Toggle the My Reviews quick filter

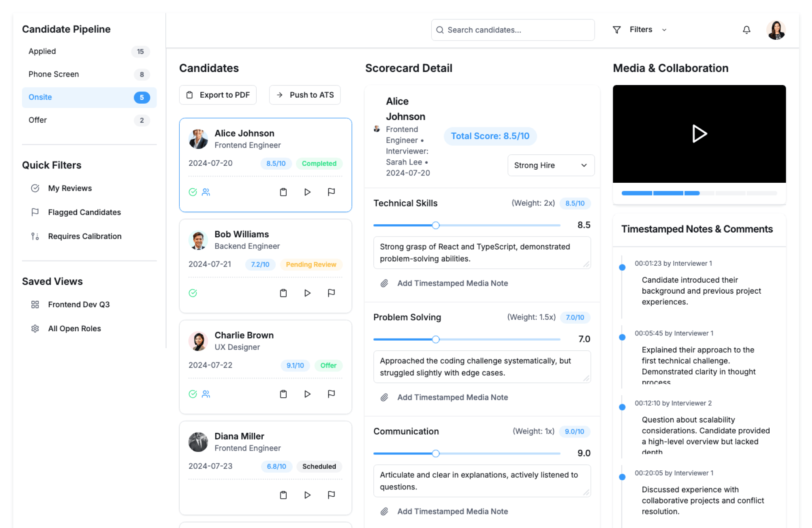70,188
